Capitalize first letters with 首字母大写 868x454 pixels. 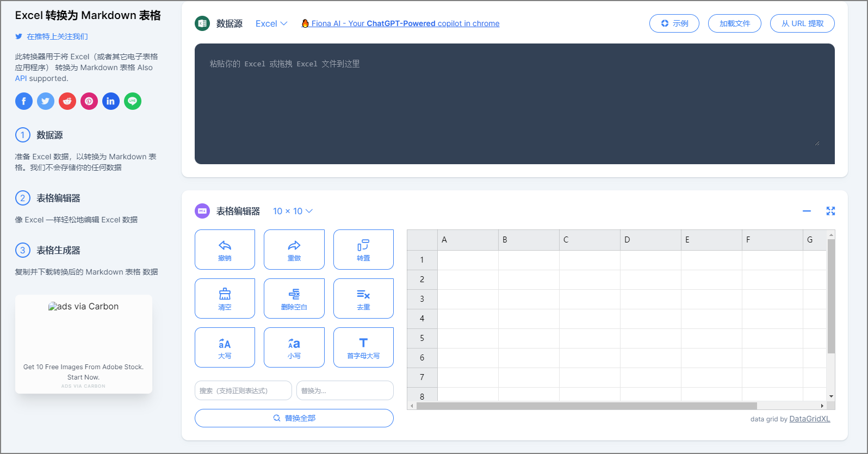point(363,347)
